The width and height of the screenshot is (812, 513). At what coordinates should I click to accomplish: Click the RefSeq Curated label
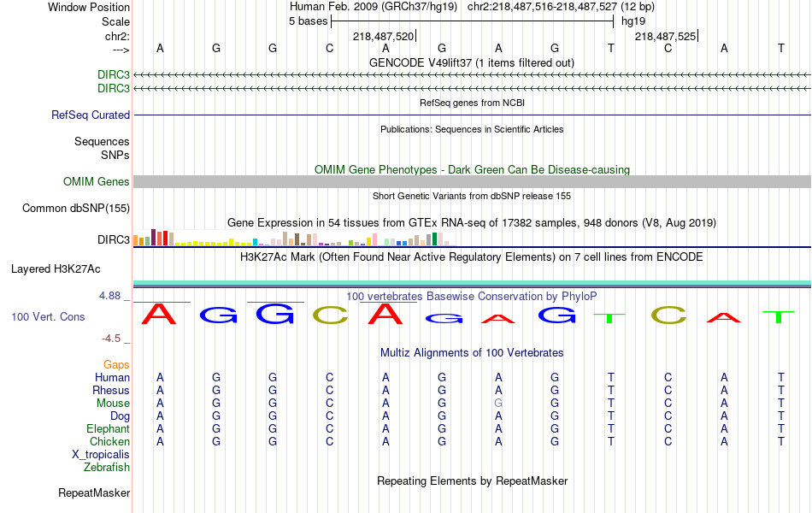pos(90,115)
